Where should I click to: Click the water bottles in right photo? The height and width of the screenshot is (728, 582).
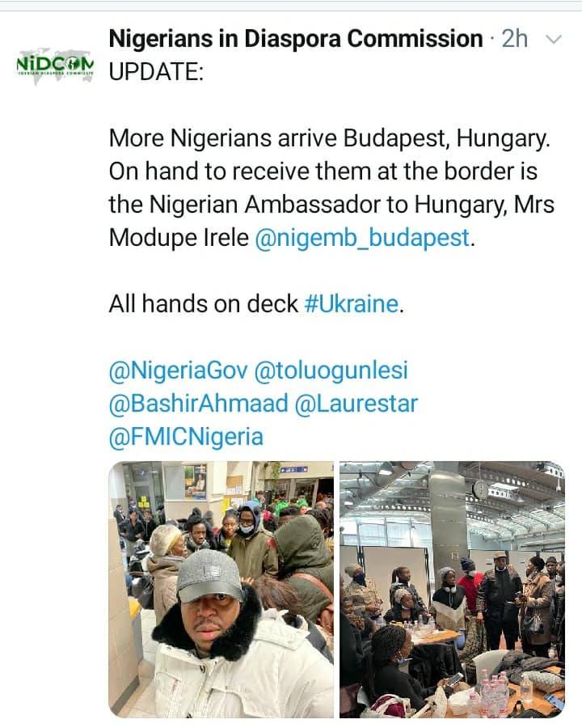(493, 692)
